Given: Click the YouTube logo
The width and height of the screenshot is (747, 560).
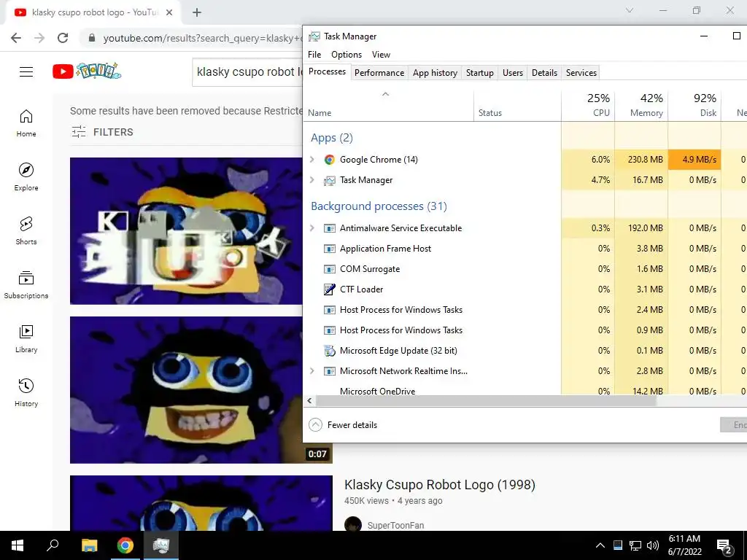Looking at the screenshot, I should (x=87, y=71).
